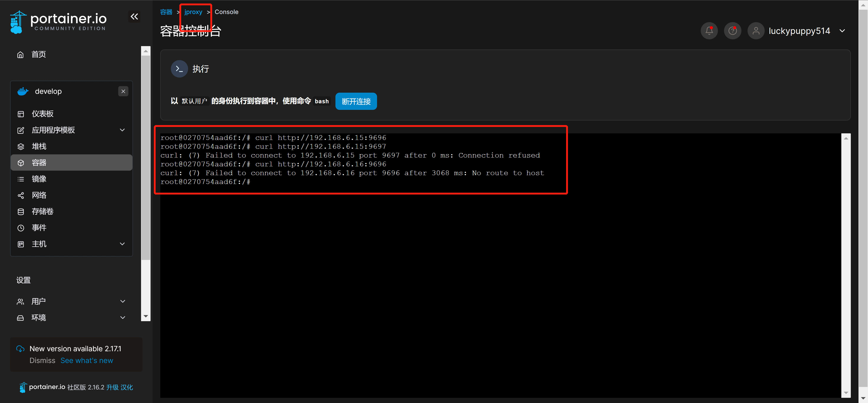Expand the 用户 section
This screenshot has height=403, width=868.
122,301
